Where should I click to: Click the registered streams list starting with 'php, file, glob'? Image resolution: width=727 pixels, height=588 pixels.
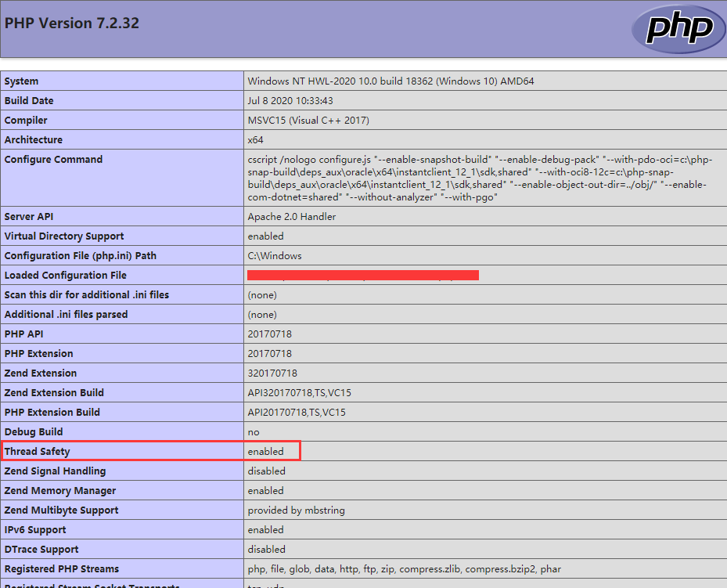405,569
